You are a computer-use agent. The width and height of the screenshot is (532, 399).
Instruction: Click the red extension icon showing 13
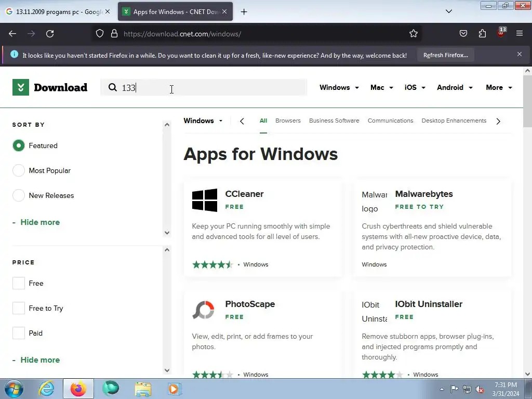pos(501,32)
